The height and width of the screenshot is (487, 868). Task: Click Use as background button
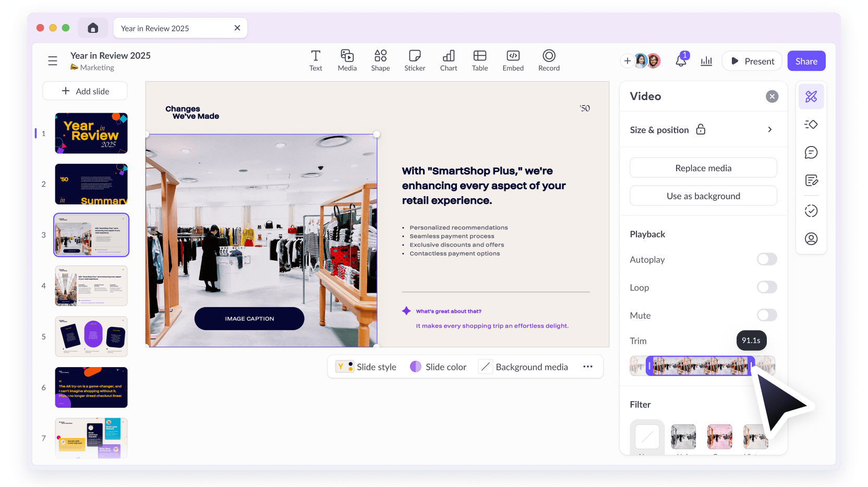[703, 196]
